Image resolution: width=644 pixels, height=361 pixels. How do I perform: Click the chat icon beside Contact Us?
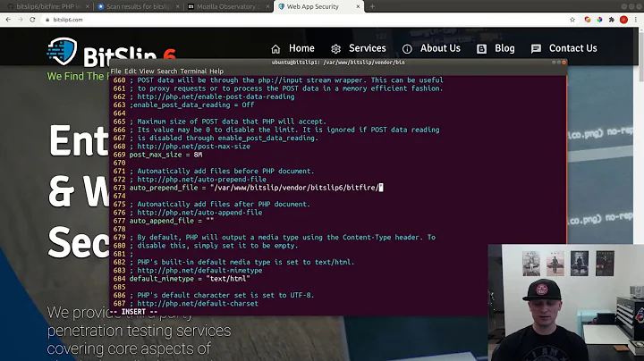click(536, 49)
